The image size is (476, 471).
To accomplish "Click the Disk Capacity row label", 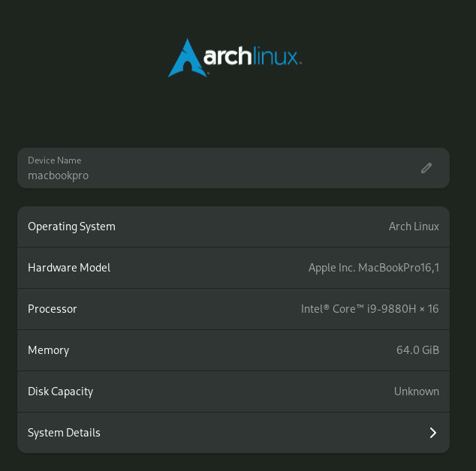I will coord(60,391).
